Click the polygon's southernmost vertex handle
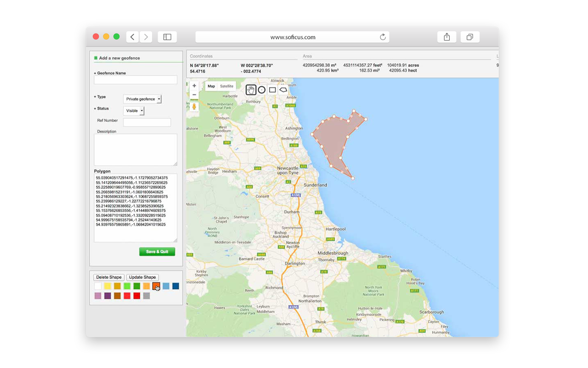Viewport: 588px width, 368px height. [x=353, y=178]
